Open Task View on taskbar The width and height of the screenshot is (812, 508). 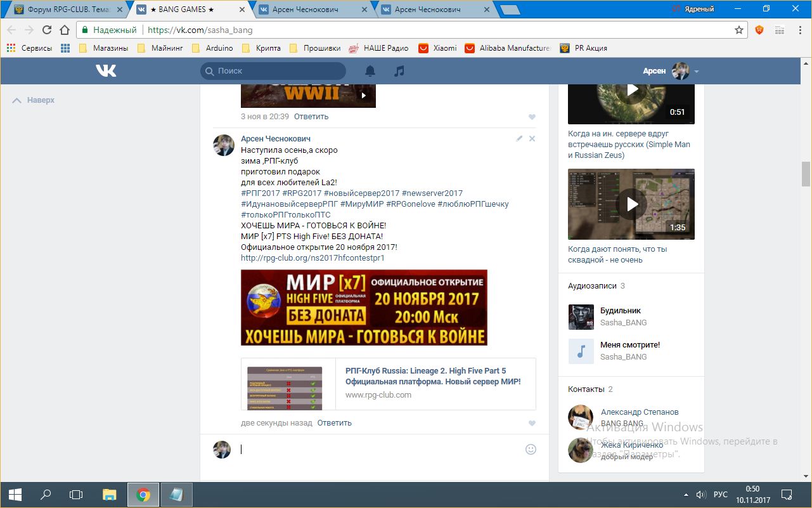coord(76,494)
